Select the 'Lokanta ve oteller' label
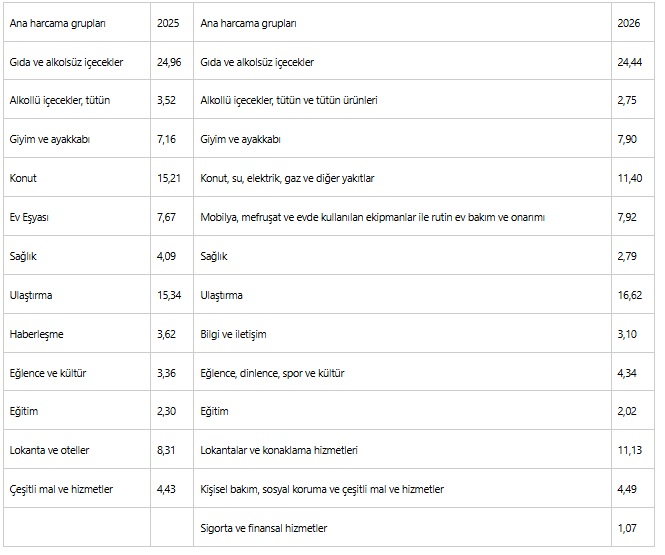 click(x=49, y=450)
